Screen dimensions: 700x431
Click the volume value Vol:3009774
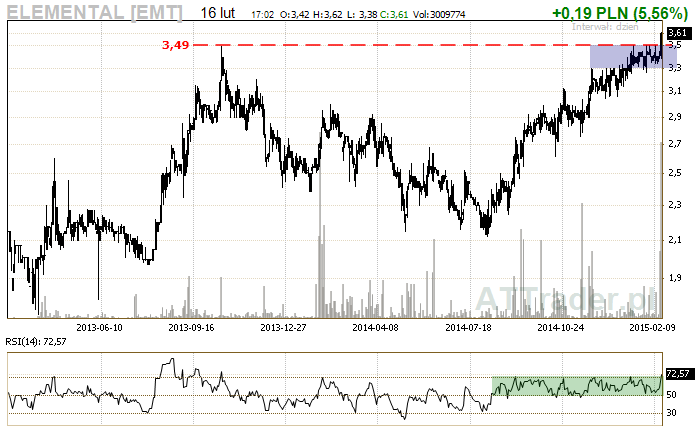coord(439,15)
